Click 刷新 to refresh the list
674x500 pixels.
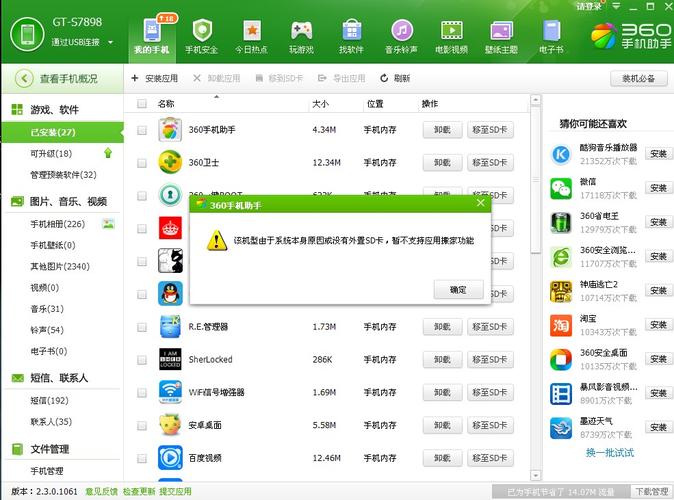pos(395,78)
